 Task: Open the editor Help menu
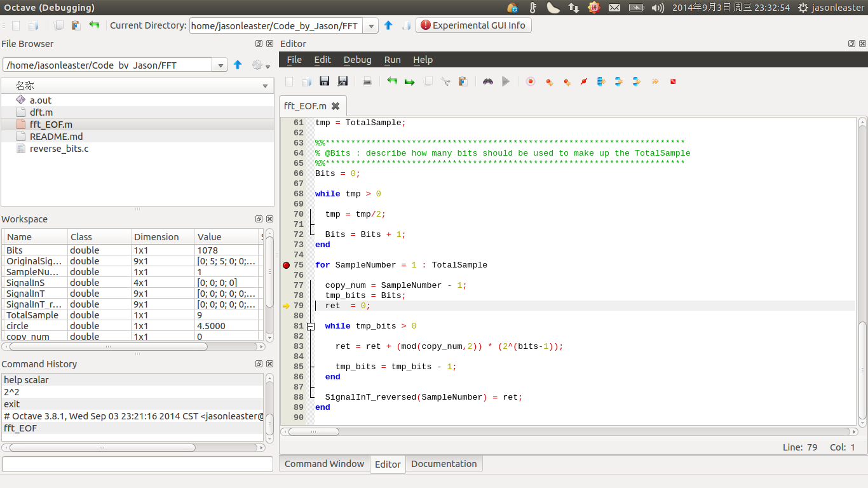pos(423,60)
